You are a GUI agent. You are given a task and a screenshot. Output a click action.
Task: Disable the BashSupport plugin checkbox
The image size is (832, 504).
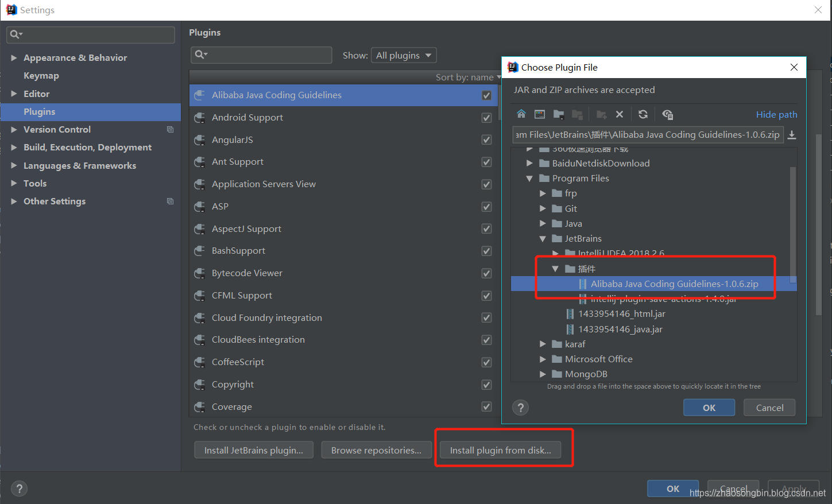point(486,251)
